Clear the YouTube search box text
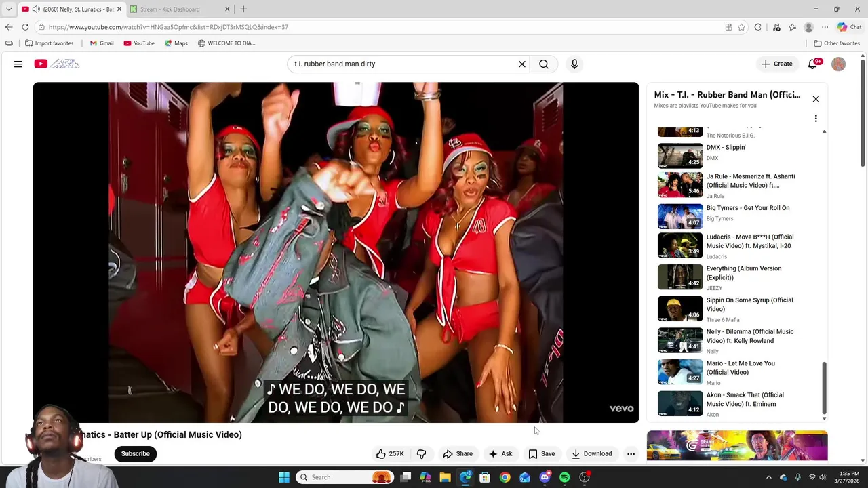The width and height of the screenshot is (868, 488). coord(522,64)
